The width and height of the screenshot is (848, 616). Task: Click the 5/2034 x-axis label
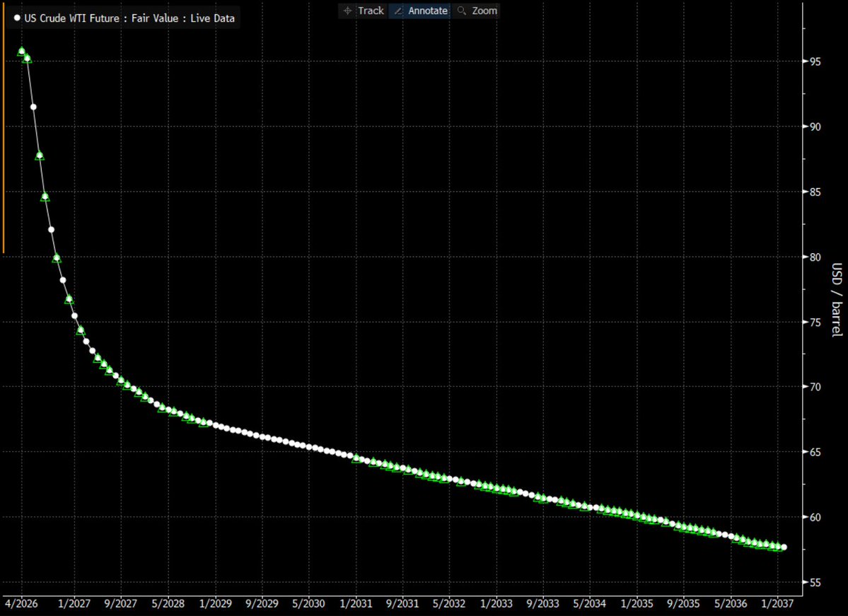tap(589, 603)
